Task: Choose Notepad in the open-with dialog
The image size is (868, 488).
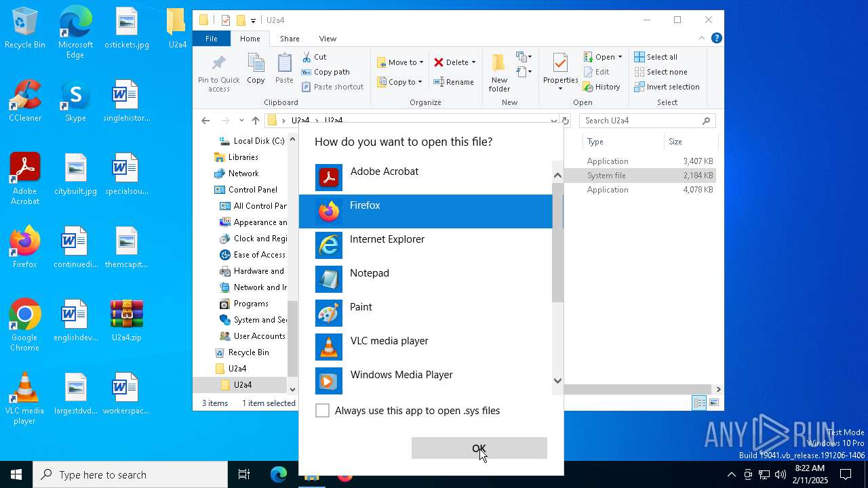Action: [x=426, y=279]
